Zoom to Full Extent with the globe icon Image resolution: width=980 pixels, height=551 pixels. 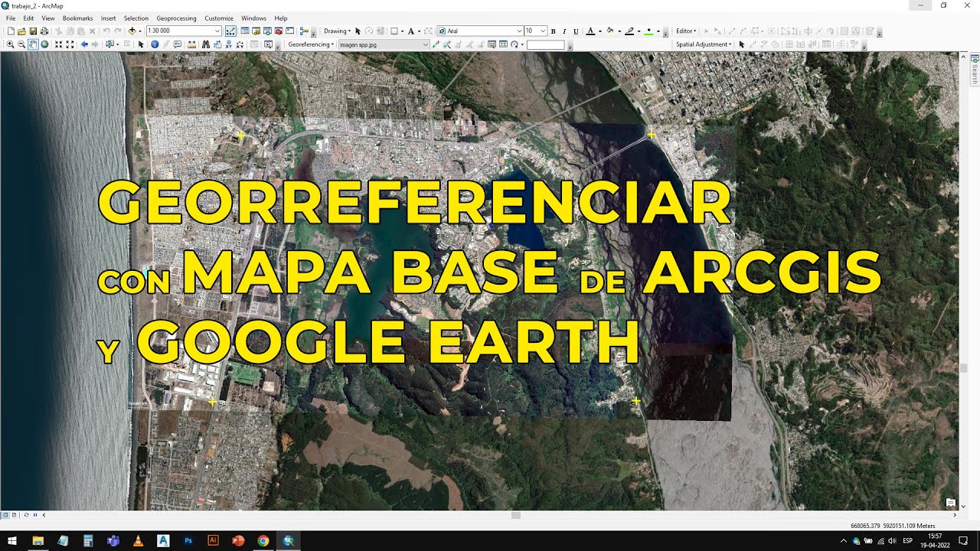click(44, 44)
